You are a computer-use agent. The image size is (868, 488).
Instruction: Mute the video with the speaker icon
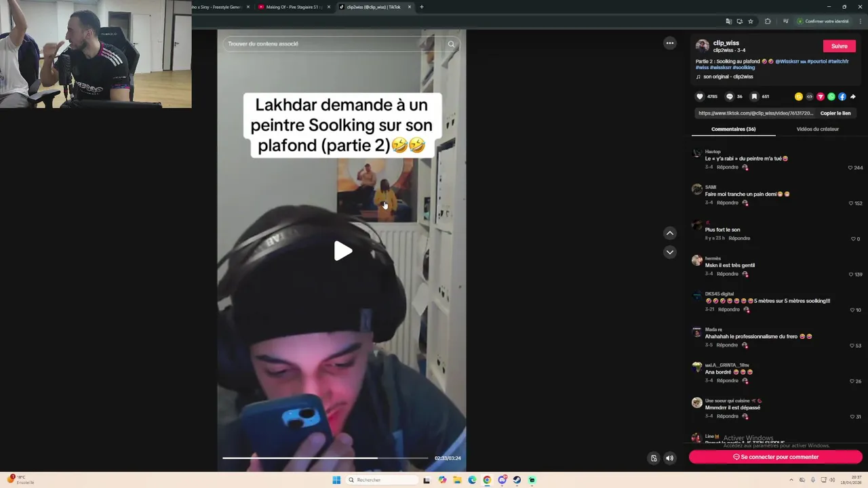click(670, 458)
